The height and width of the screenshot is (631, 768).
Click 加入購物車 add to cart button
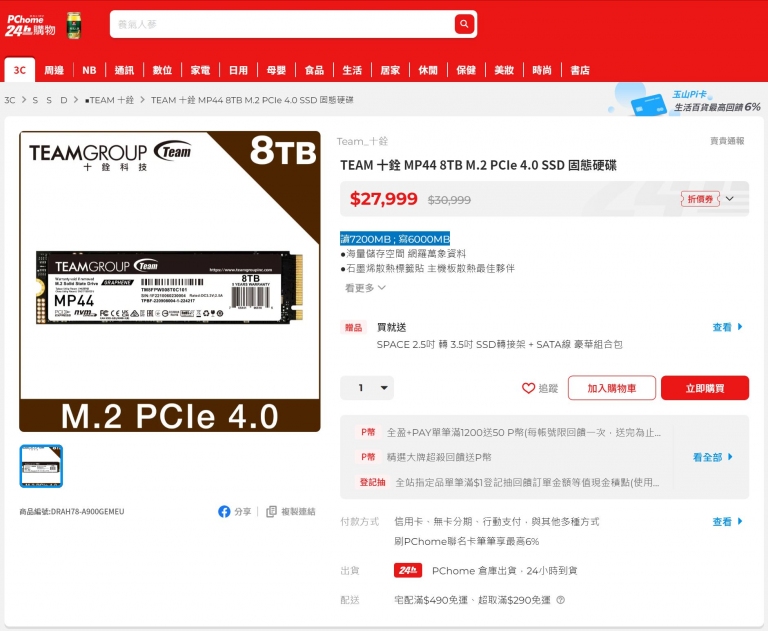click(x=612, y=388)
